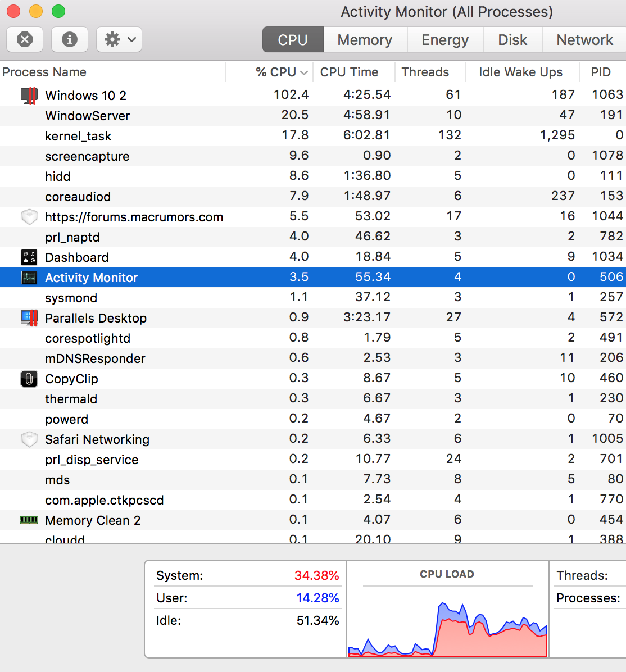The image size is (626, 672).
Task: Click the Threads label in the summary panel
Action: tap(582, 575)
